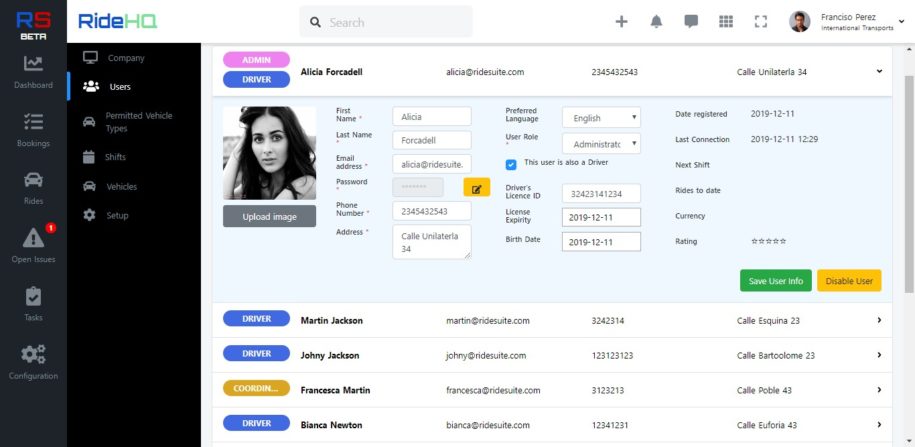Click the Driver's Licence ID field
This screenshot has height=447, width=915.
[601, 194]
